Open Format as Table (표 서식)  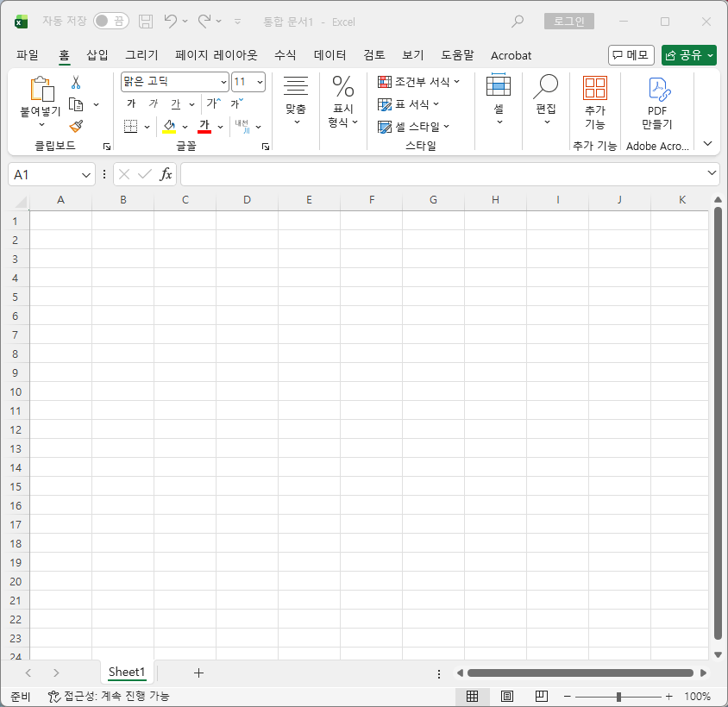(x=408, y=104)
